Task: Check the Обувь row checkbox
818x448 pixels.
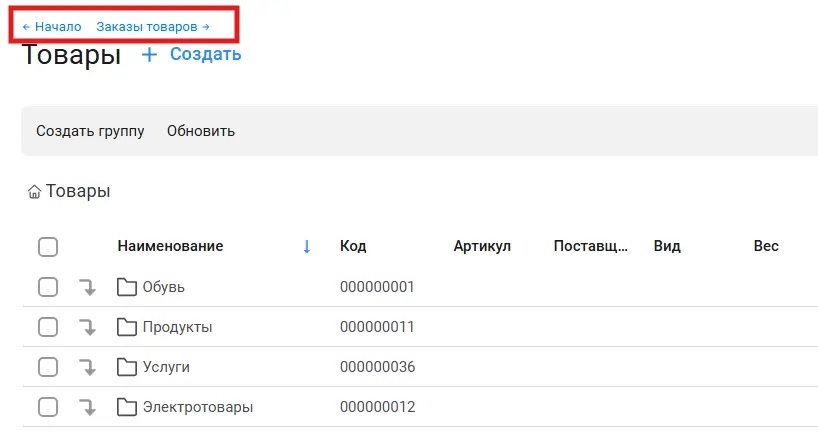Action: tap(48, 287)
